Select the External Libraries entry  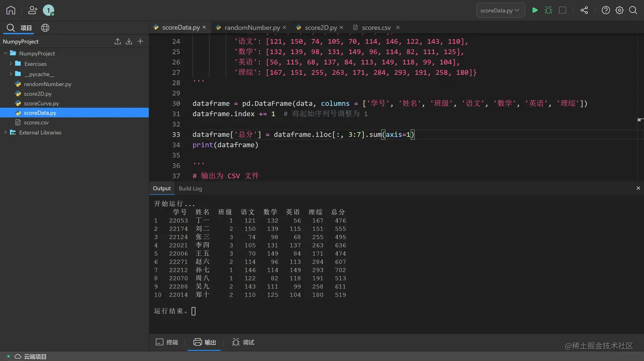pyautogui.click(x=40, y=133)
